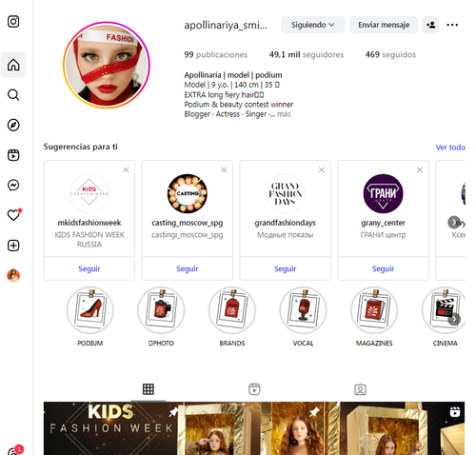This screenshot has height=455, width=476.
Task: Open the grany_center profile avatar
Action: coord(383,193)
